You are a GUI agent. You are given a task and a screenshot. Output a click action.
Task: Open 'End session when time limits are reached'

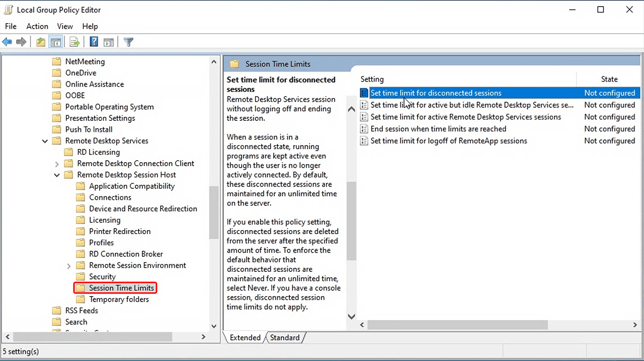tap(438, 129)
